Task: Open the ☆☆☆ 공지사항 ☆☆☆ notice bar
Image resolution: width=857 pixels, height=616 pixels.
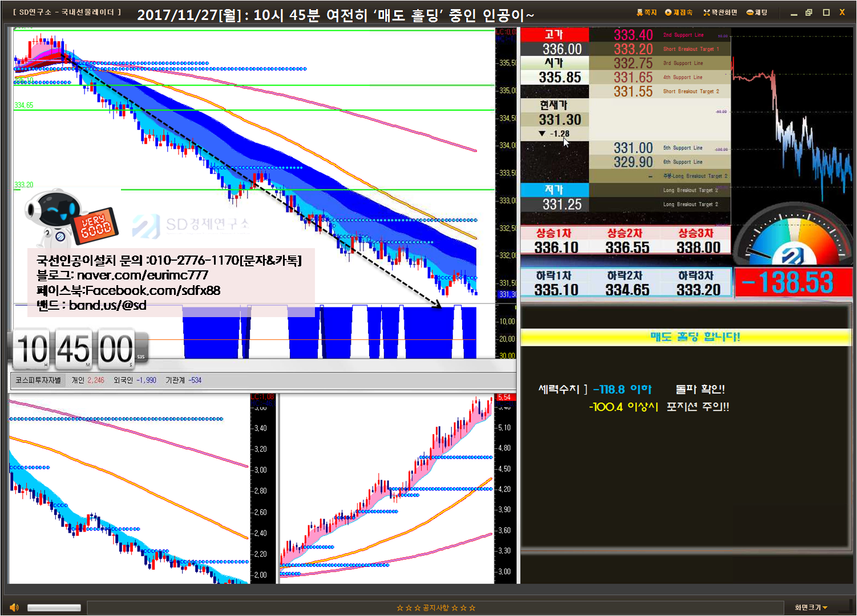Action: 436,607
